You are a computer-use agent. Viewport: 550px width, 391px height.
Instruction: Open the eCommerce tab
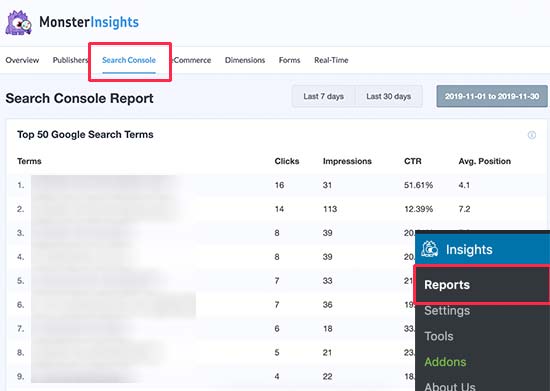coord(192,60)
